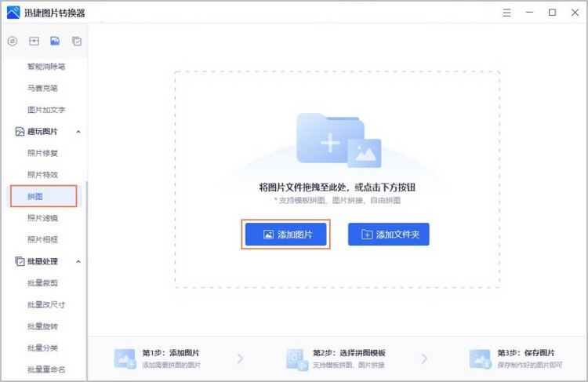The height and width of the screenshot is (382, 588).
Task: Click the 第1步：添加图片 step icon
Action: click(x=125, y=359)
